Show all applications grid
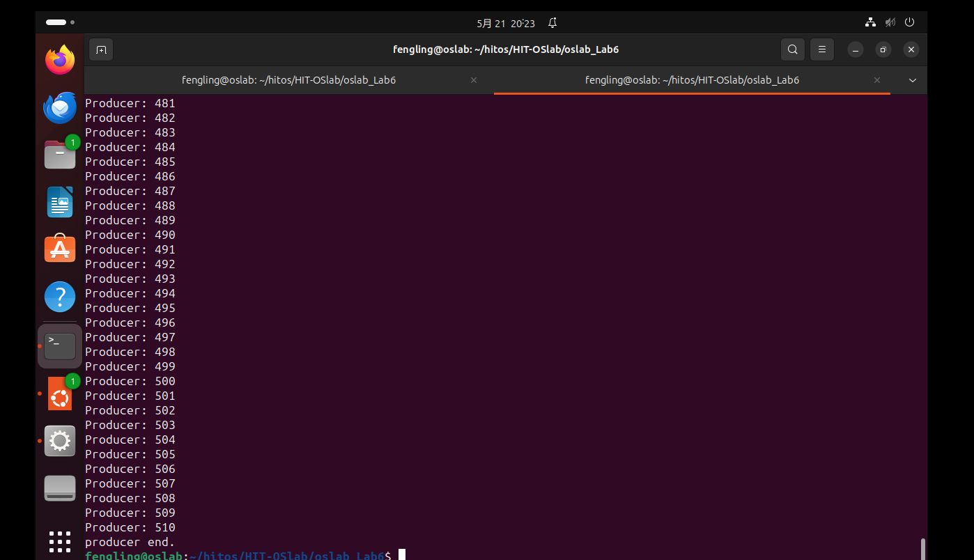Image resolution: width=974 pixels, height=560 pixels. pos(60,541)
